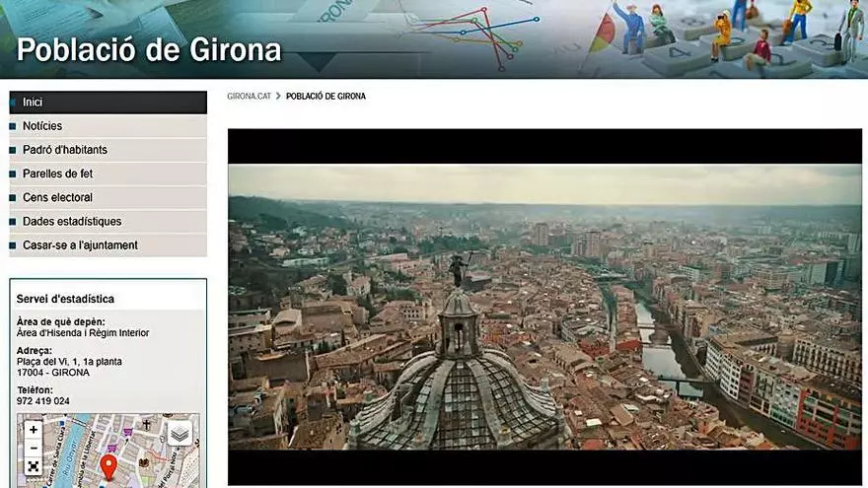Open the map layers selector
The width and height of the screenshot is (868, 488).
point(179,433)
